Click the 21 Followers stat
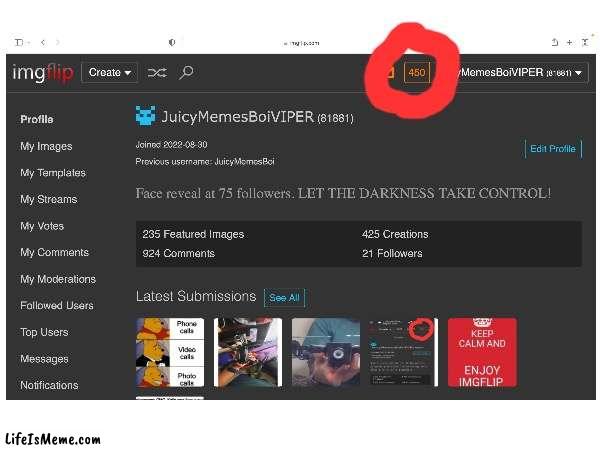Screen dimensions: 600x450 392,254
